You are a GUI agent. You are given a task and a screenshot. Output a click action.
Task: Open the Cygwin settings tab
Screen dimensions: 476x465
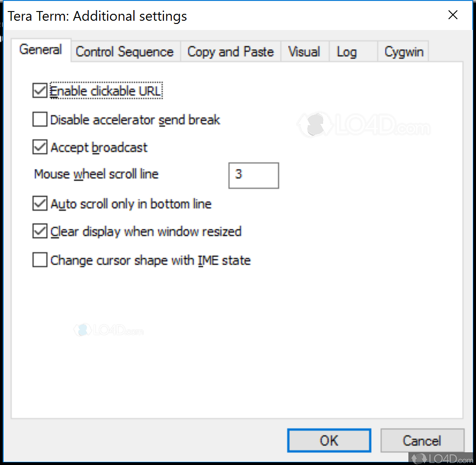[x=404, y=52]
